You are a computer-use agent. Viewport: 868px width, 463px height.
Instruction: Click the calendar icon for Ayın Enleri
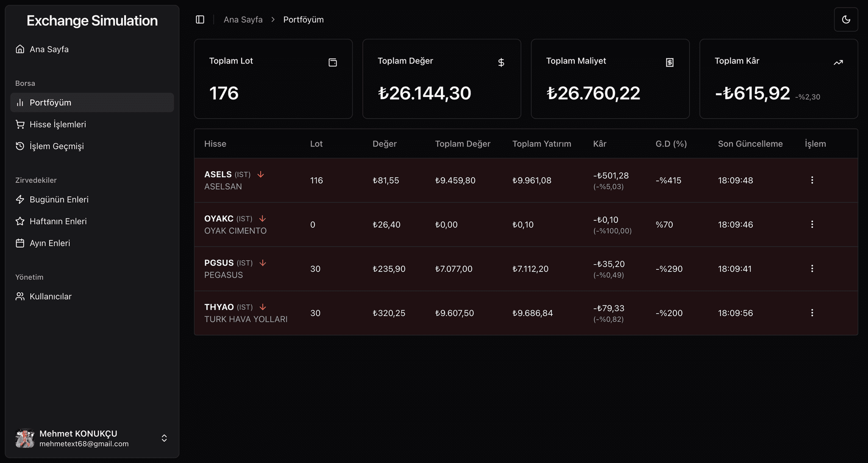tap(20, 243)
